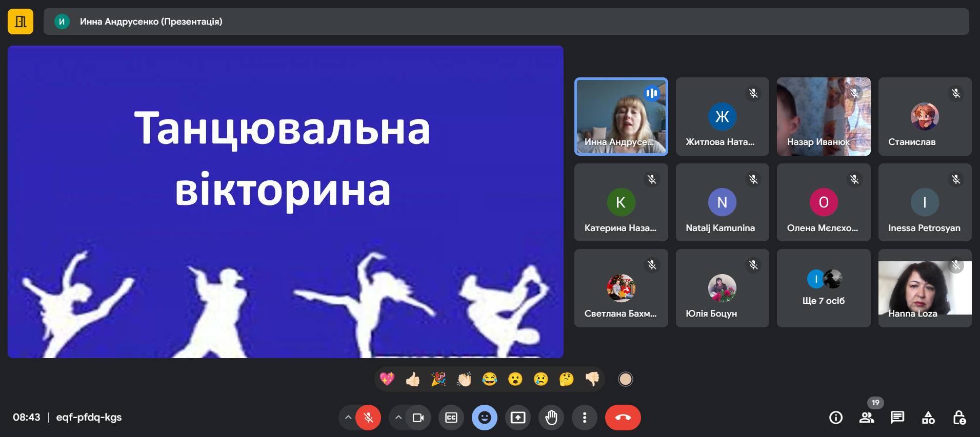Toggle the camera on

[x=418, y=418]
